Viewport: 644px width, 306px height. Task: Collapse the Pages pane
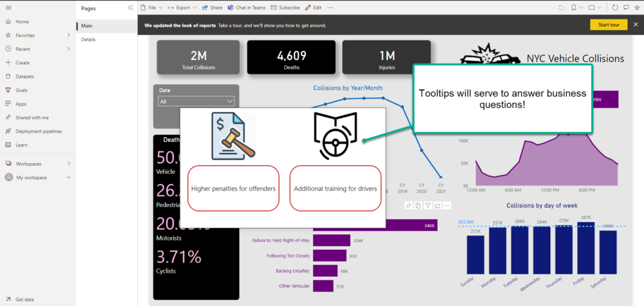(130, 8)
